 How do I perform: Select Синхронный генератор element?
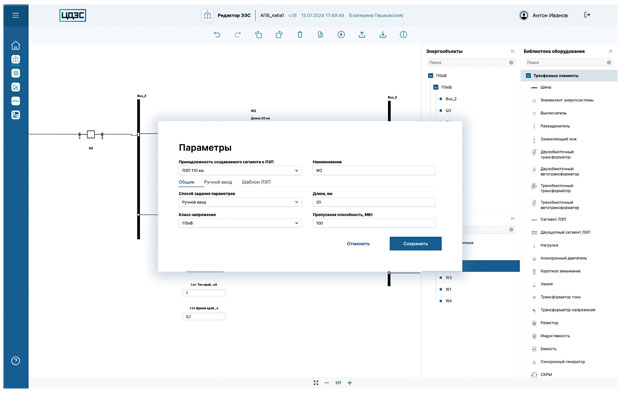coord(562,362)
